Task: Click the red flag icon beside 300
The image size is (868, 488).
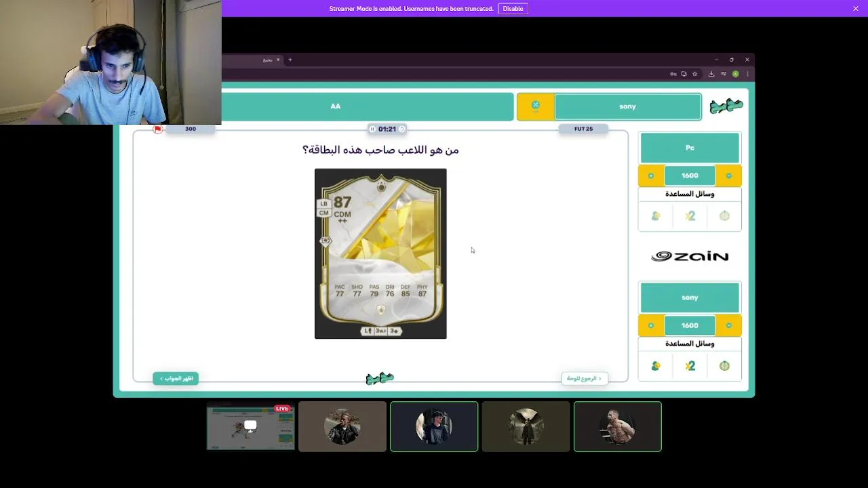Action: [158, 129]
